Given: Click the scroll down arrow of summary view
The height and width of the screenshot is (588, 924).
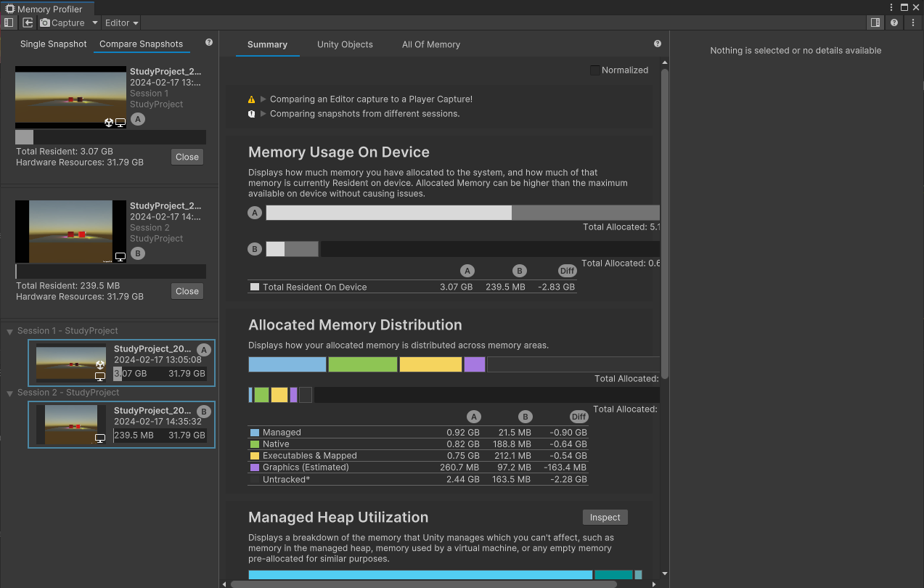Looking at the screenshot, I should [x=665, y=573].
